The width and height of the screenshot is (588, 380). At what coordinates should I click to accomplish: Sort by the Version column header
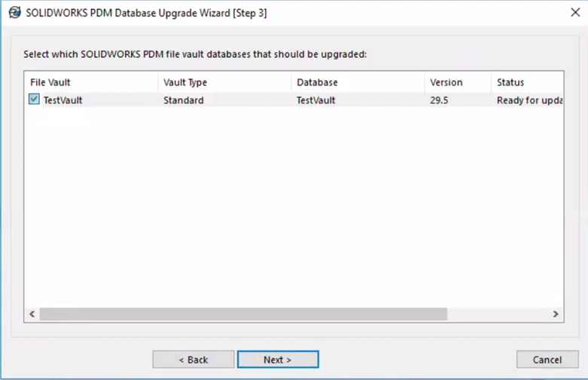[458, 82]
